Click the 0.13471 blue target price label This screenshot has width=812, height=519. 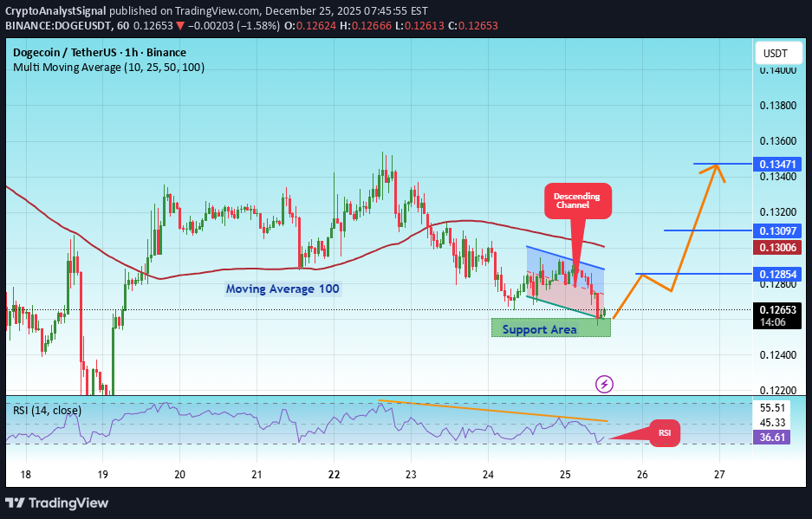[777, 165]
